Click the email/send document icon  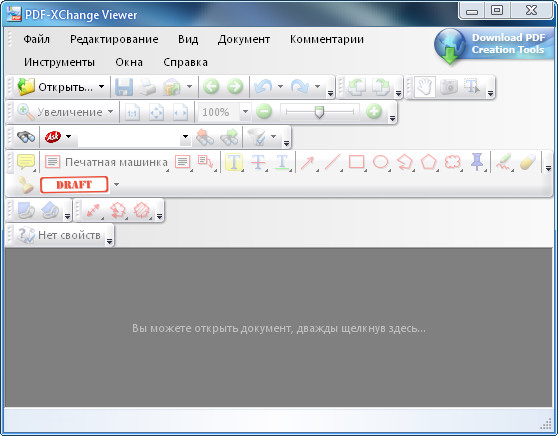(172, 87)
